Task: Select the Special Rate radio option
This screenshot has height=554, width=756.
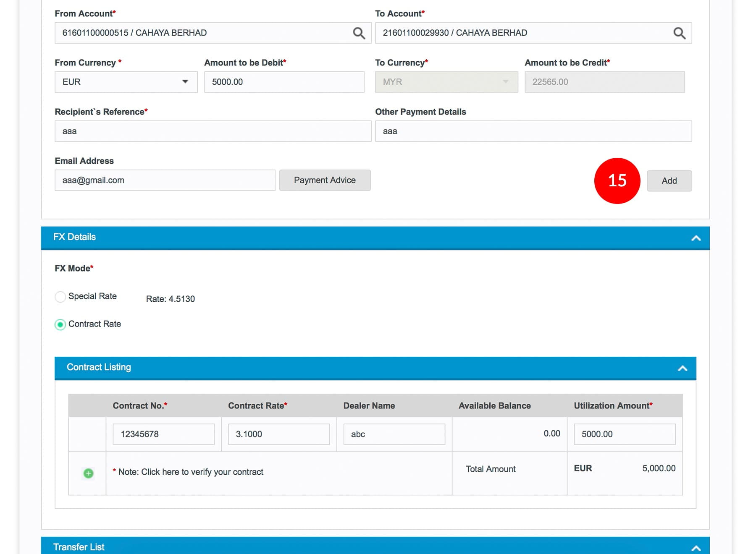Action: pos(60,297)
